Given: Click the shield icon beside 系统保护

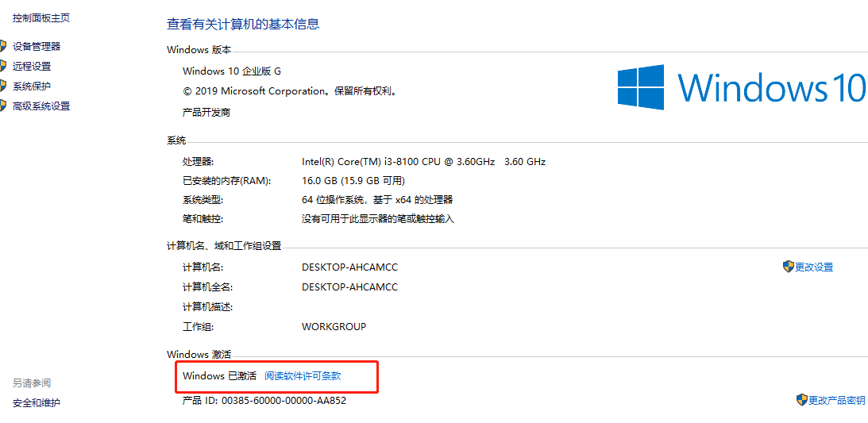Looking at the screenshot, I should [2, 87].
